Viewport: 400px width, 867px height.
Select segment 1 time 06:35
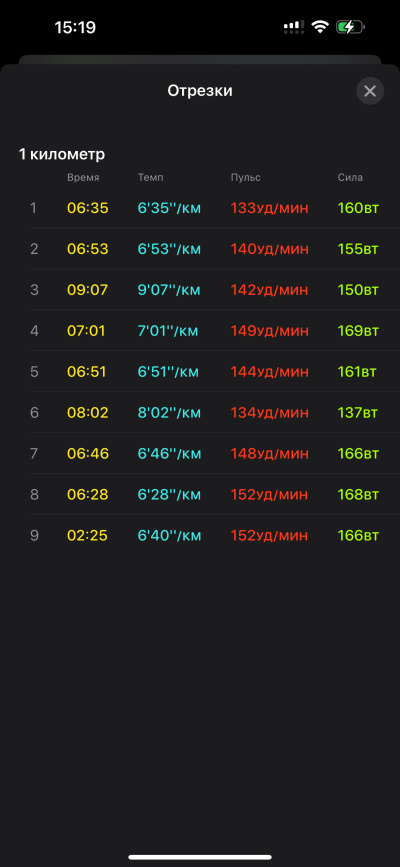(88, 208)
